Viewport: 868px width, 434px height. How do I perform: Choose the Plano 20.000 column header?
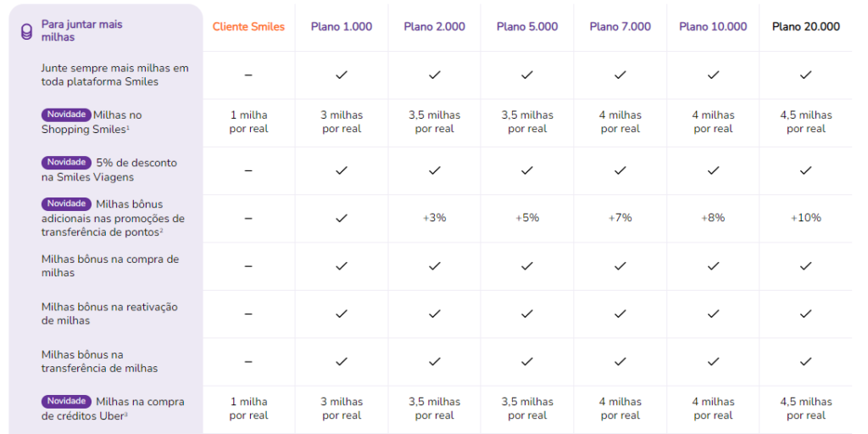[x=805, y=27]
